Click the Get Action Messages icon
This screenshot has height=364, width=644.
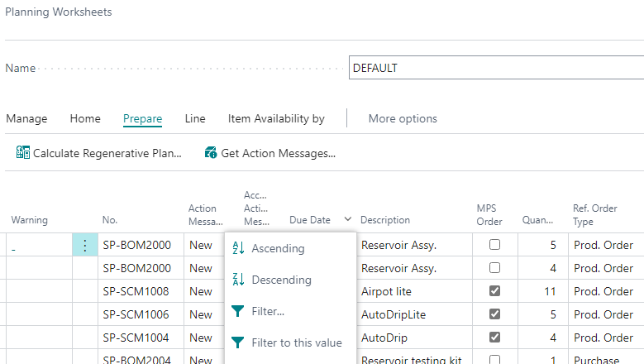[211, 153]
